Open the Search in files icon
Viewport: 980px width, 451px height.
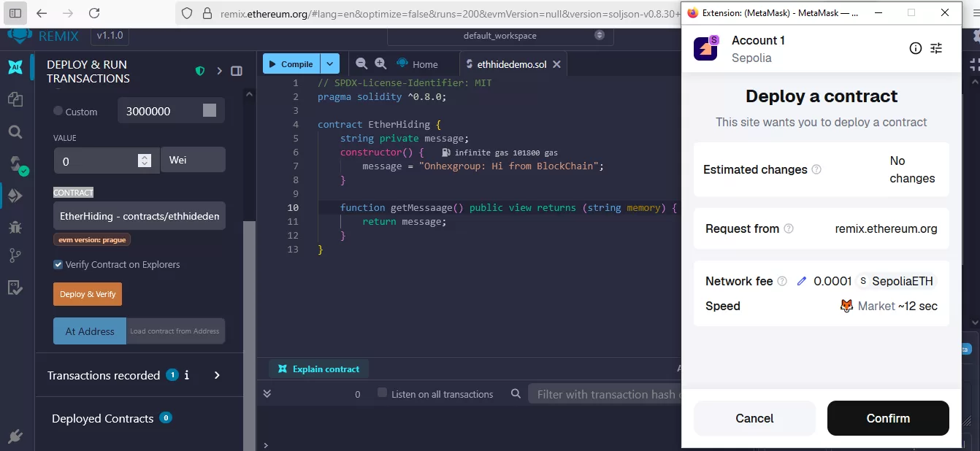point(15,132)
